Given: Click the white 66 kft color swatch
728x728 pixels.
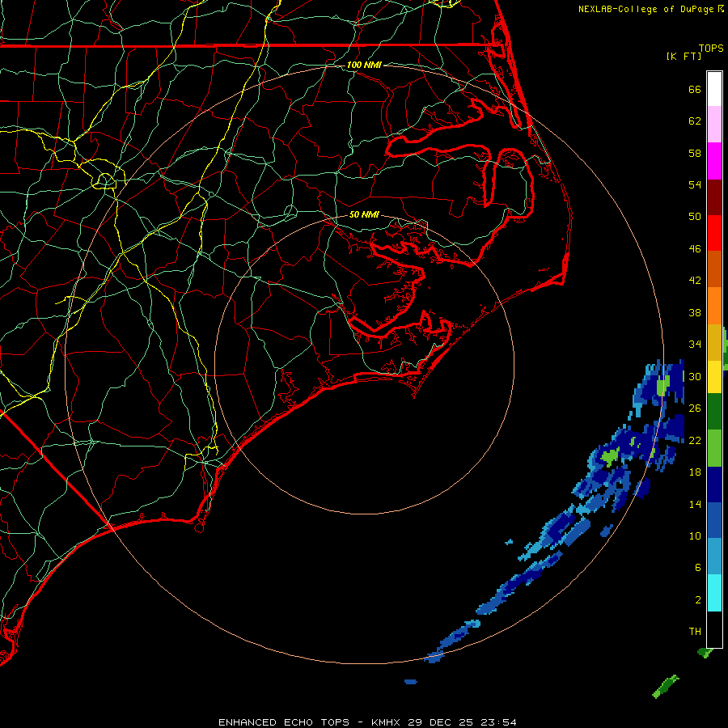Looking at the screenshot, I should [714, 89].
